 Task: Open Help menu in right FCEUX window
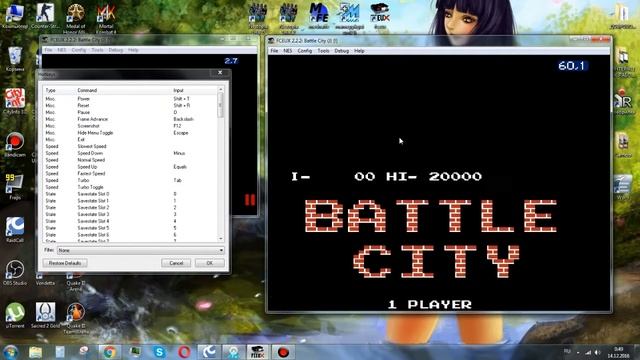tap(359, 51)
